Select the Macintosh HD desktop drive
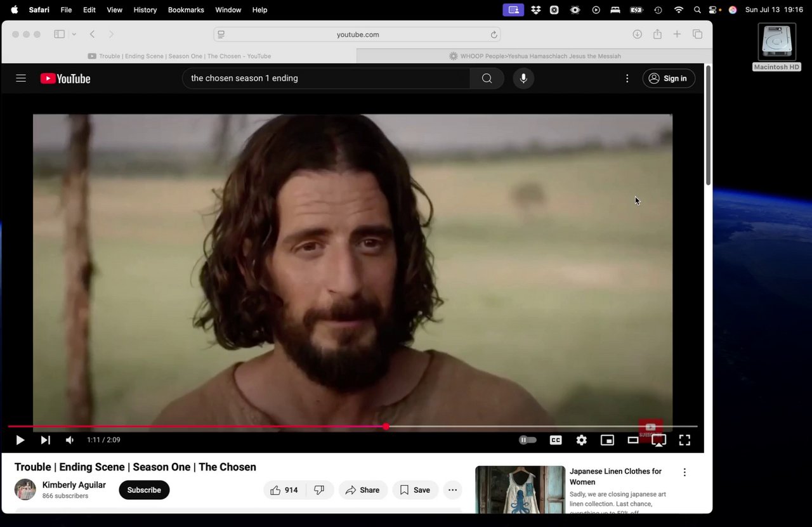812x527 pixels. [x=776, y=48]
